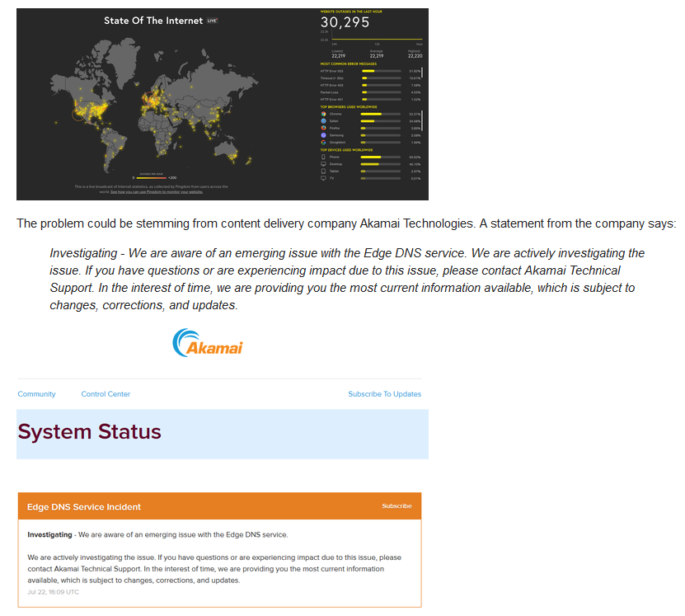Open the Control Center link
This screenshot has width=685, height=616.
pos(106,394)
